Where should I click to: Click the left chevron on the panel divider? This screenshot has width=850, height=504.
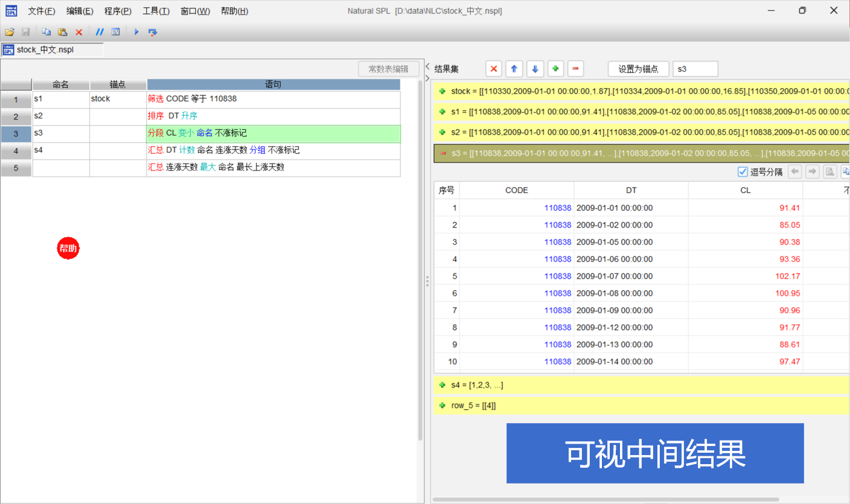tap(427, 66)
